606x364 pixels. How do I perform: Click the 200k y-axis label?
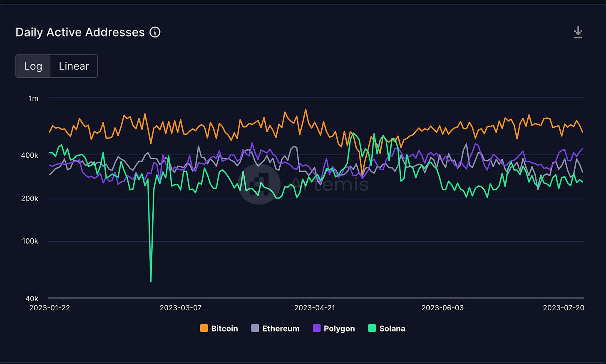point(30,198)
